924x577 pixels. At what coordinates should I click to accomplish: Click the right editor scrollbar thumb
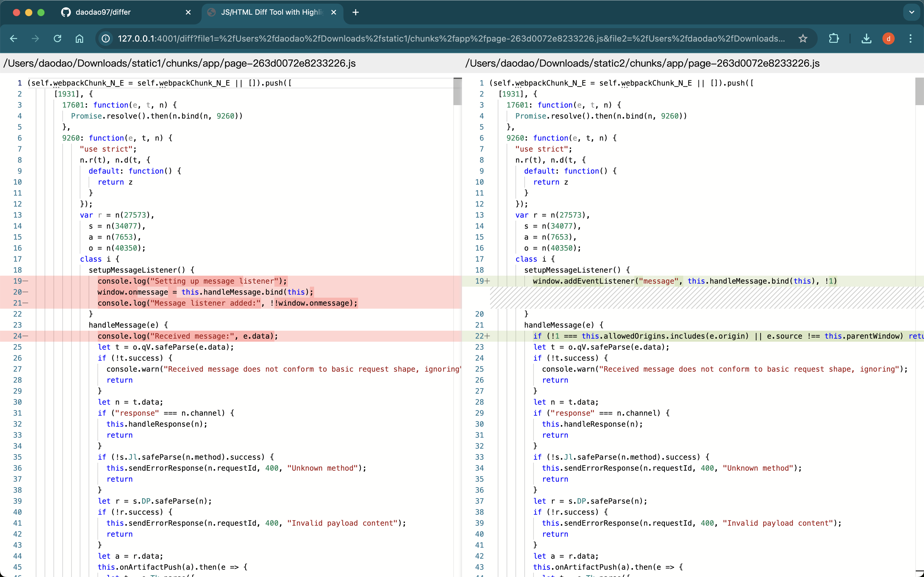coord(919,92)
